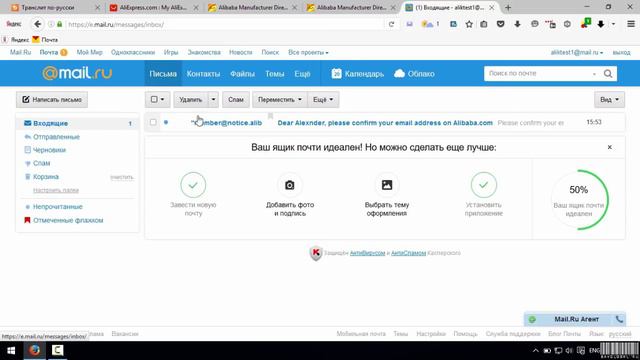Click the Удалить button
This screenshot has width=640, height=360.
click(x=191, y=100)
